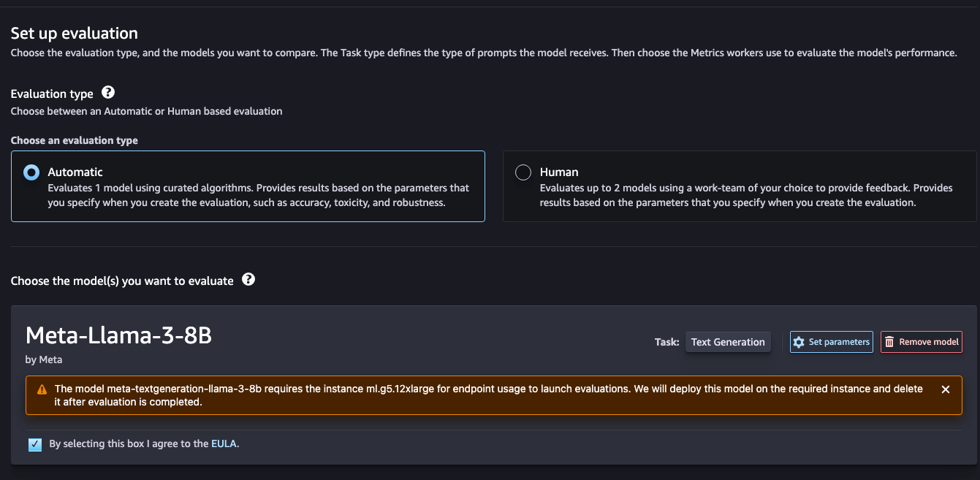The image size is (980, 480).
Task: Click the Text Generation task badge
Action: (728, 342)
